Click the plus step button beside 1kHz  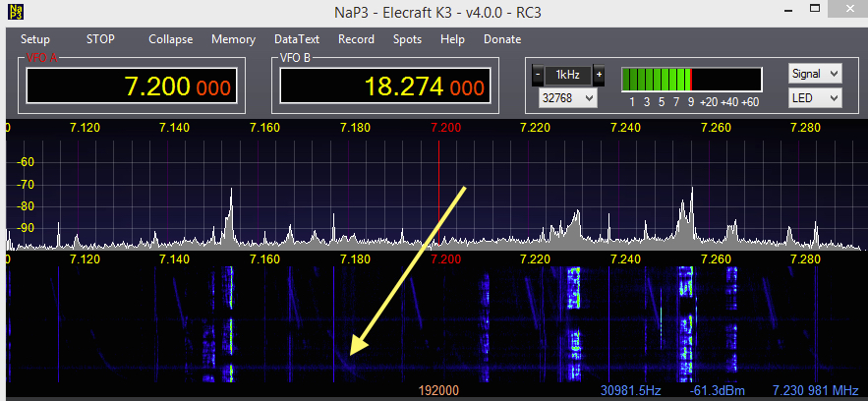pos(599,76)
